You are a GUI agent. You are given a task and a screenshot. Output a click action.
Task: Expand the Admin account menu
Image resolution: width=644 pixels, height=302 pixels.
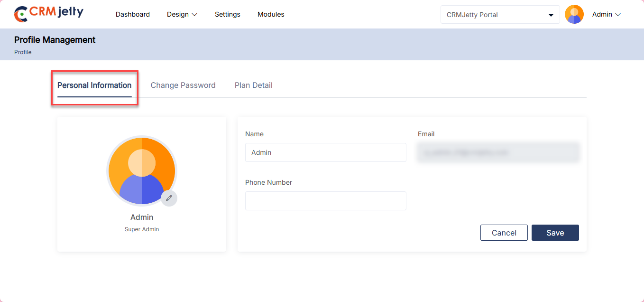tap(606, 14)
